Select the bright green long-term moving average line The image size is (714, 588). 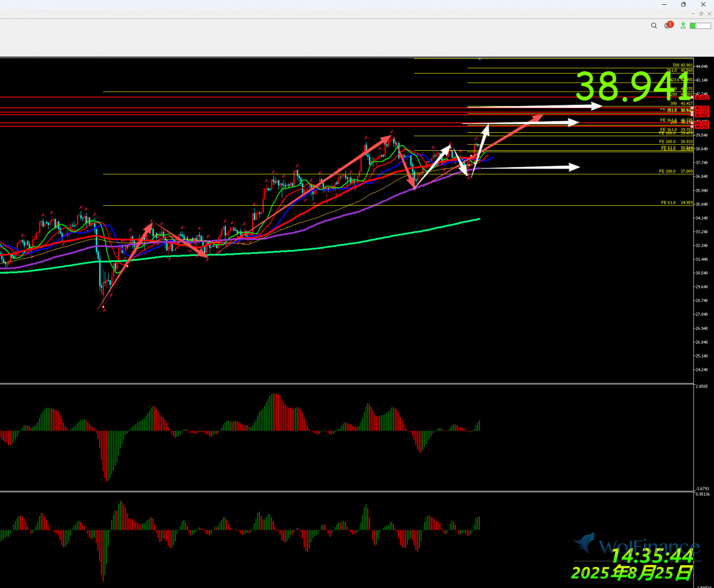(x=334, y=247)
